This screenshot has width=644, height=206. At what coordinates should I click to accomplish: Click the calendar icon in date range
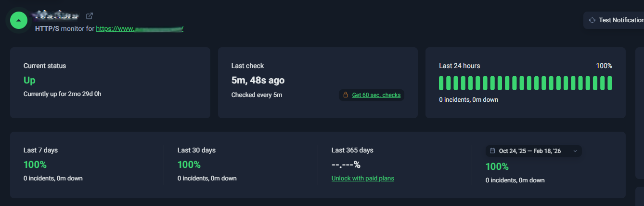tap(492, 151)
